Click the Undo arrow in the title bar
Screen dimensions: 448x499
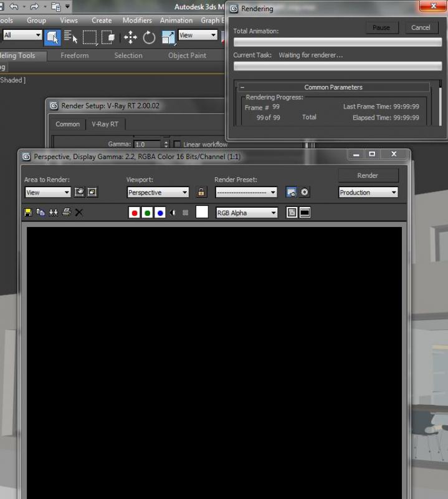coord(14,6)
